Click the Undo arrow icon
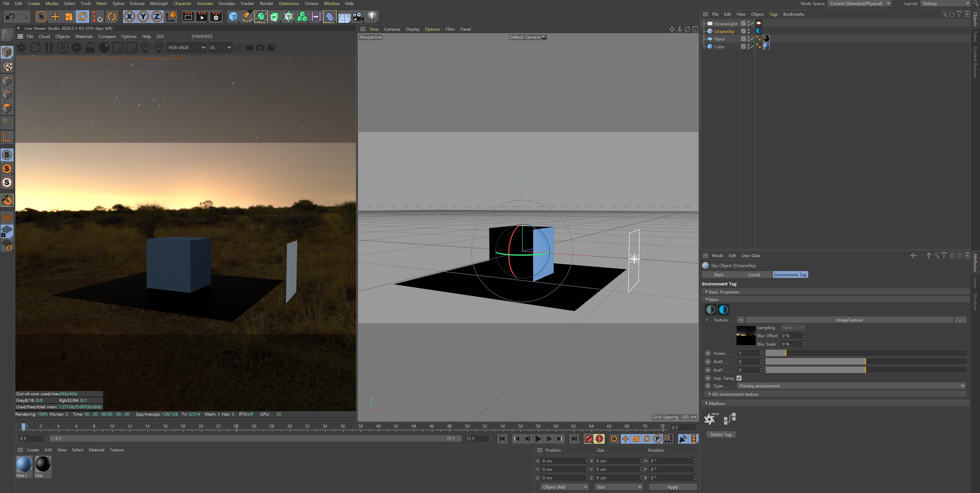The width and height of the screenshot is (980, 493). click(10, 17)
